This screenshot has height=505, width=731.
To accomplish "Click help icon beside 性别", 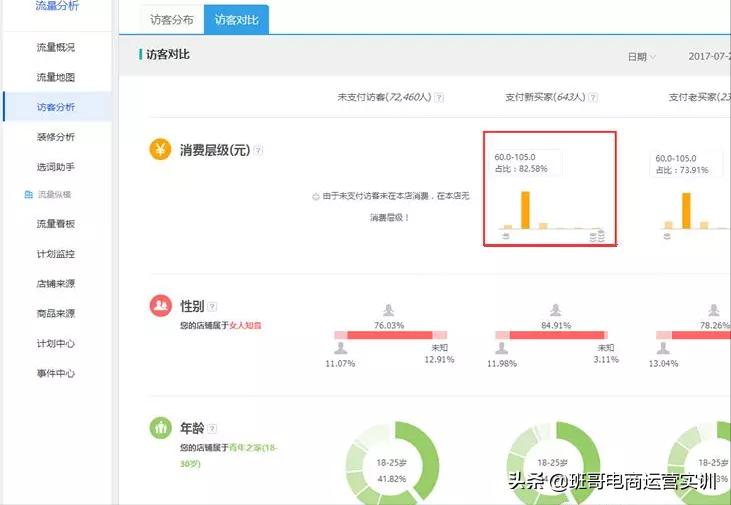I will [x=212, y=306].
